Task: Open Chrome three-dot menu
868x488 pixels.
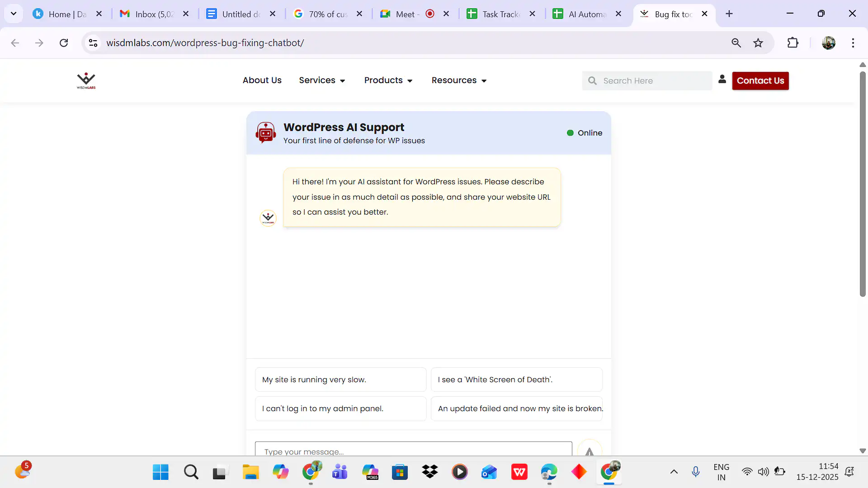Action: 853,43
